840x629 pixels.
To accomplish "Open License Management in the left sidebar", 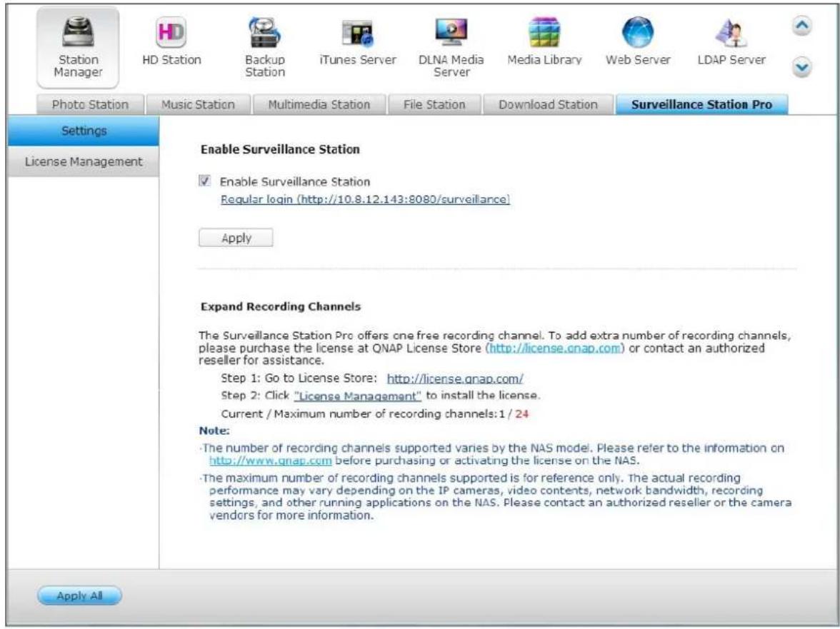I will 84,161.
